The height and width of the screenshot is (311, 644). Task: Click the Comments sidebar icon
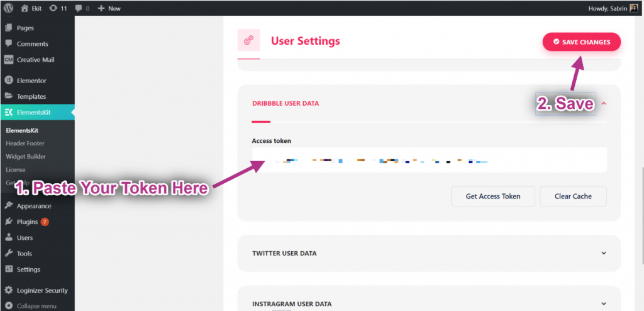coord(9,43)
